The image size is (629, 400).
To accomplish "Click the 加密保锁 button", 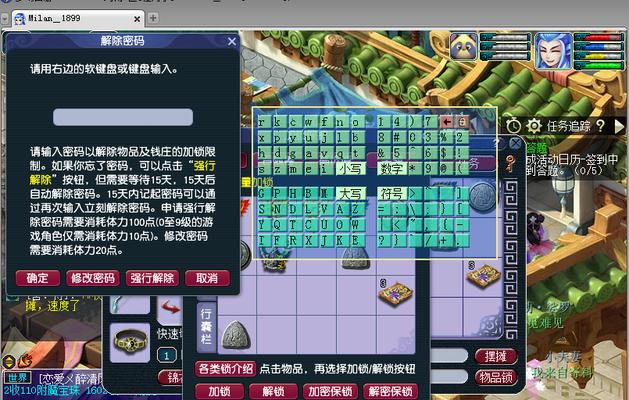I will [x=331, y=391].
